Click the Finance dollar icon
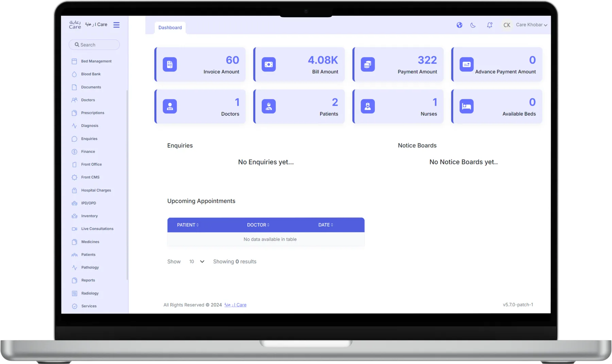This screenshot has width=612, height=364. point(74,152)
